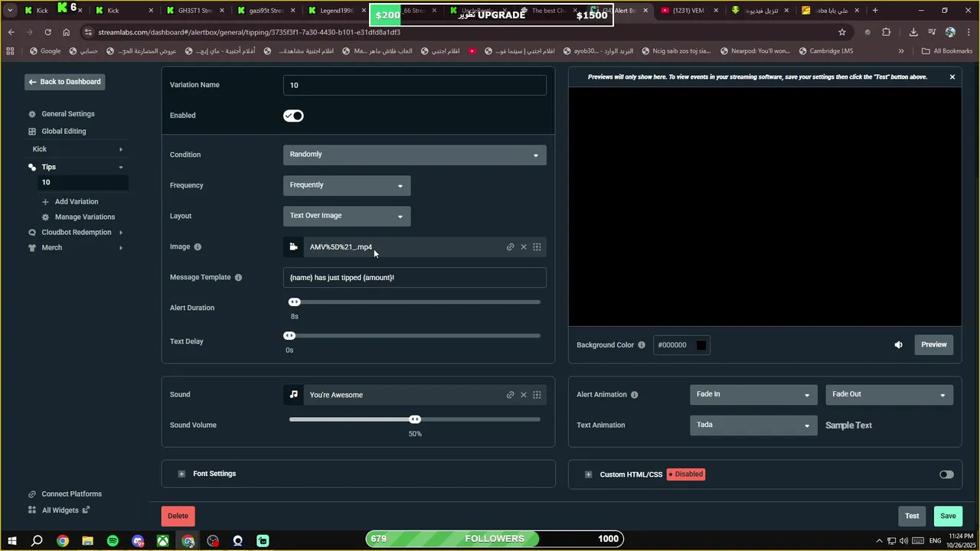
Task: Click Back to Dashboard
Action: coord(64,82)
